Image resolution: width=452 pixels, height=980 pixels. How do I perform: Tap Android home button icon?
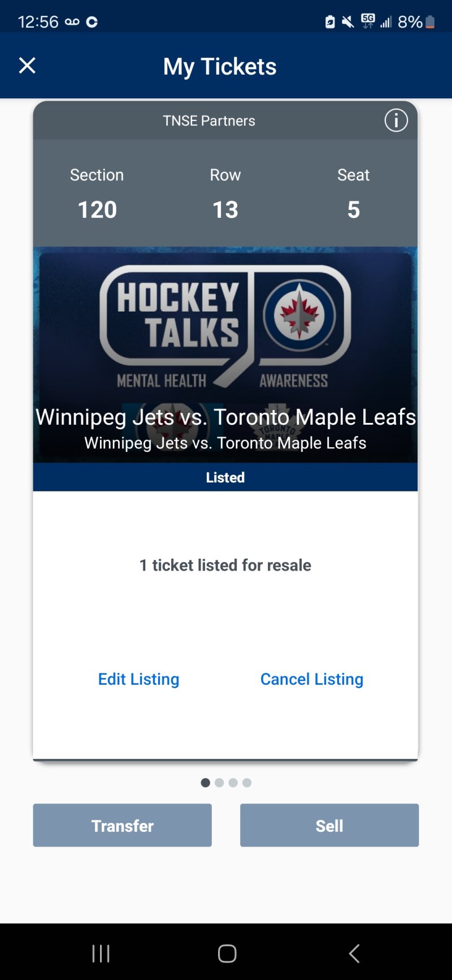coord(227,953)
